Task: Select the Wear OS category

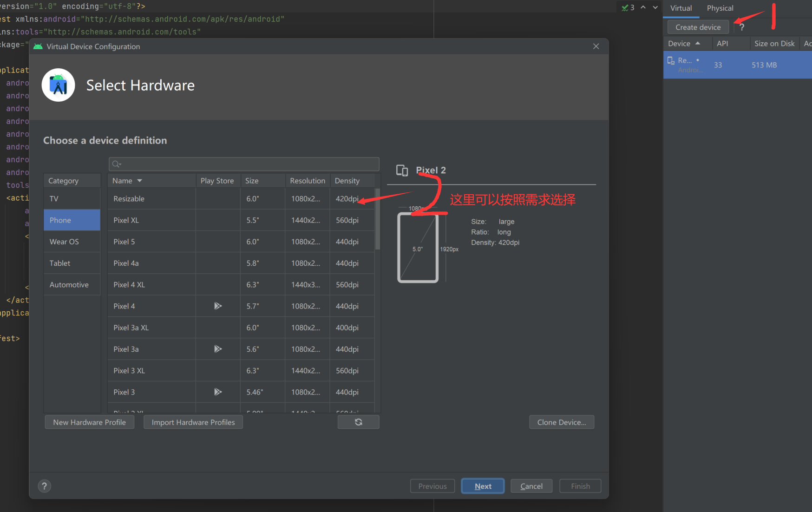Action: (x=72, y=242)
